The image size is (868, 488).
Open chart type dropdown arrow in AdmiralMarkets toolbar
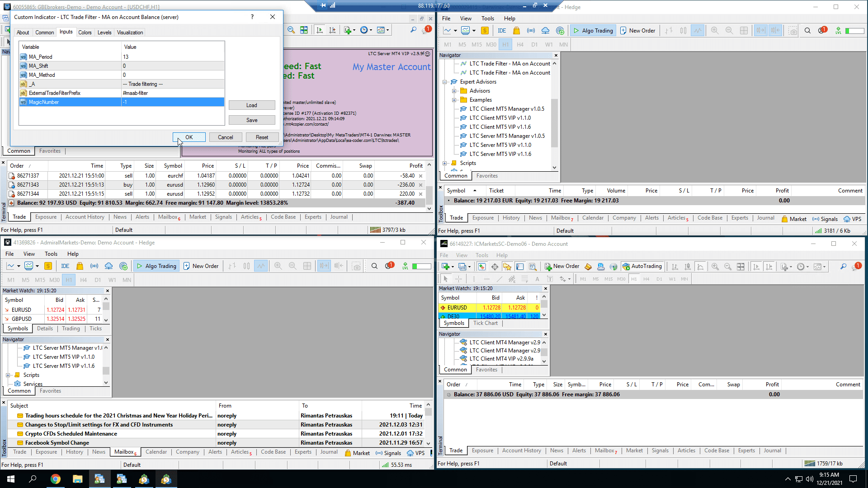19,266
